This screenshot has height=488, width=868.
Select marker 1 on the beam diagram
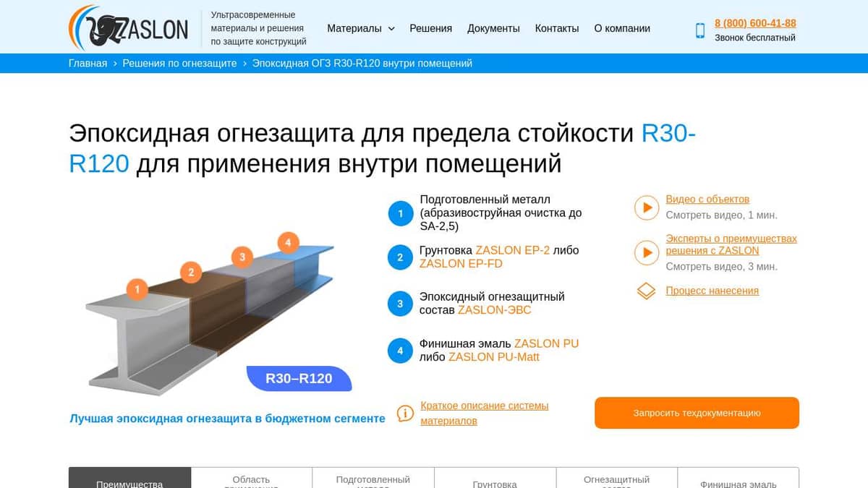point(136,289)
